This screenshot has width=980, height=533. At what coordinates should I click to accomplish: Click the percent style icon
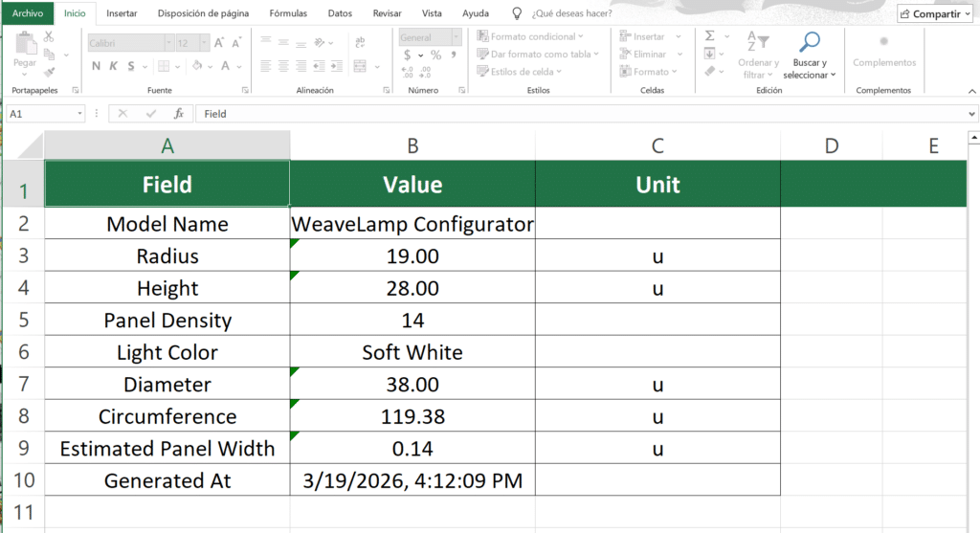tap(435, 56)
